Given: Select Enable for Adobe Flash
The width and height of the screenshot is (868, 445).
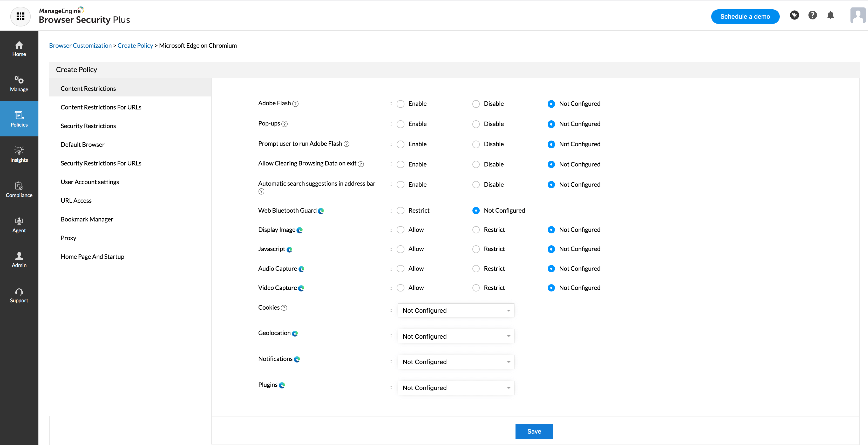Looking at the screenshot, I should [400, 104].
